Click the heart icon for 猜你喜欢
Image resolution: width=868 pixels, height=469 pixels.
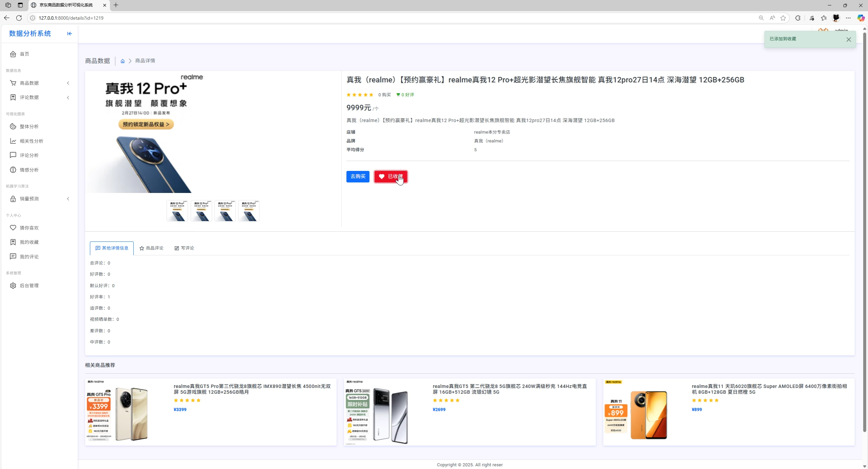coord(13,228)
